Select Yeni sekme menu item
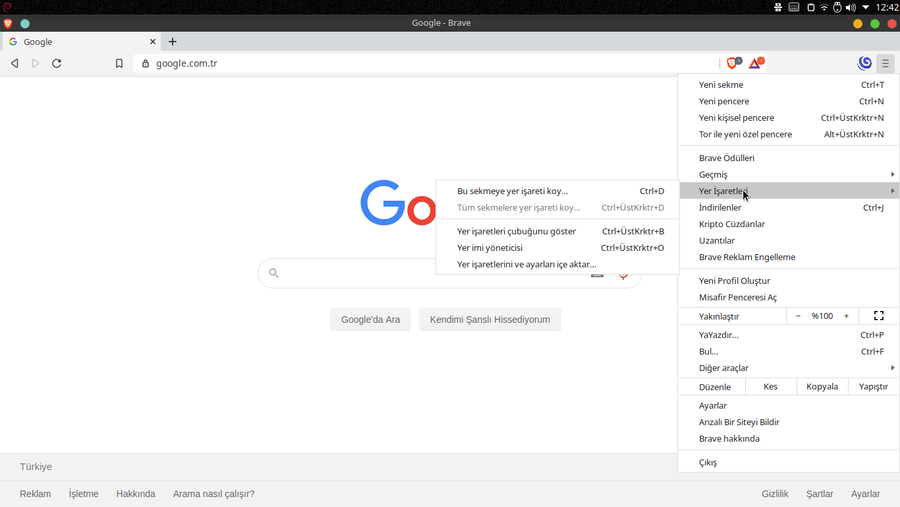The image size is (900, 507). coord(789,84)
